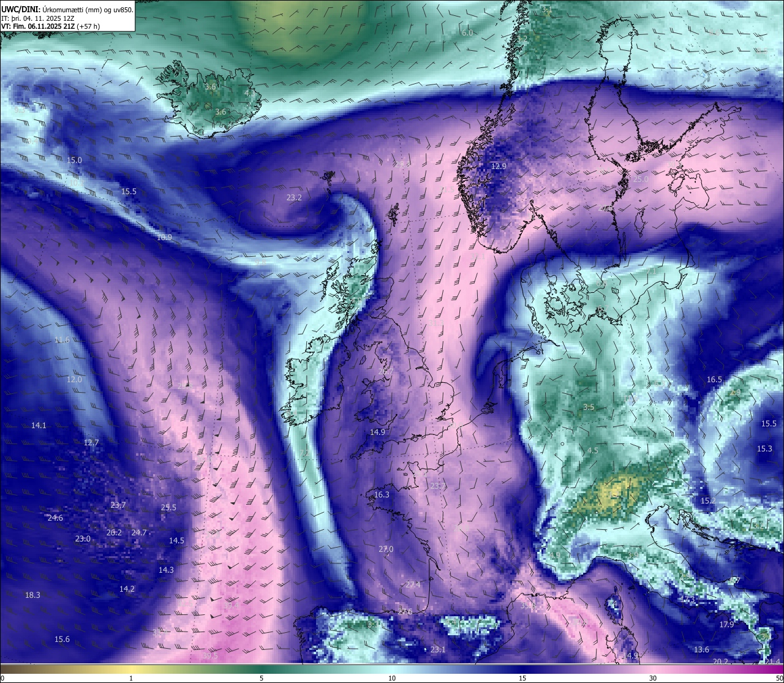Click the 14.2 value label
Viewport: 784px width, 683px height.
click(x=127, y=589)
